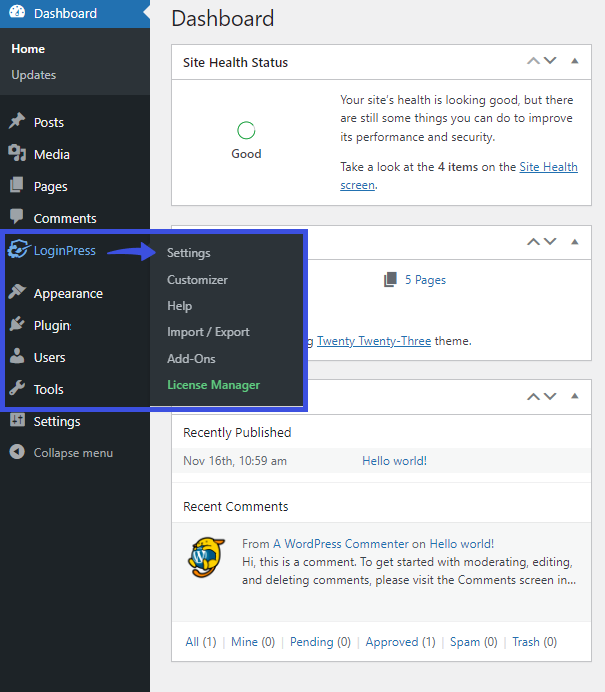Open the Posts menu
Viewport: 605px width, 692px height.
click(x=49, y=122)
